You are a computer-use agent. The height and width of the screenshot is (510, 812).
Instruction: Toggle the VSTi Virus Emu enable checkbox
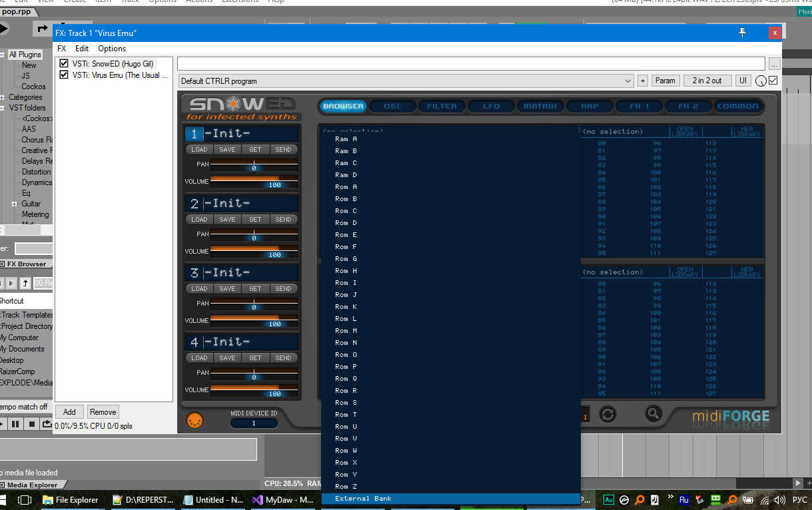(64, 75)
